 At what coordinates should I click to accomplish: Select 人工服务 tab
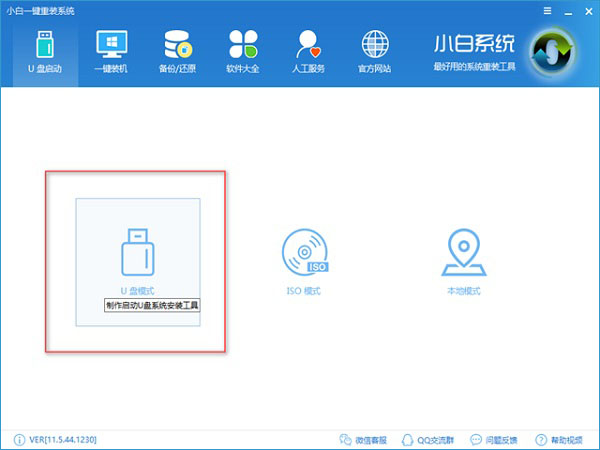click(x=308, y=52)
